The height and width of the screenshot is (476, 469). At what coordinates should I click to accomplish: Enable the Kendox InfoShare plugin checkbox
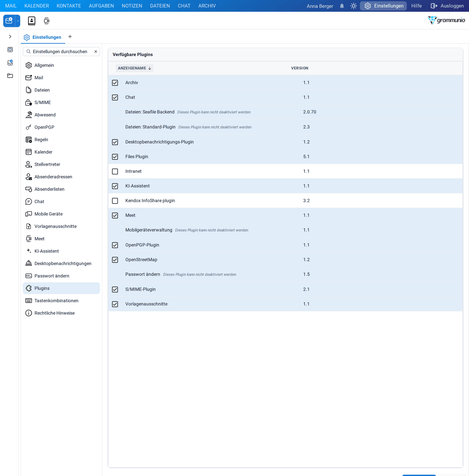coord(115,201)
